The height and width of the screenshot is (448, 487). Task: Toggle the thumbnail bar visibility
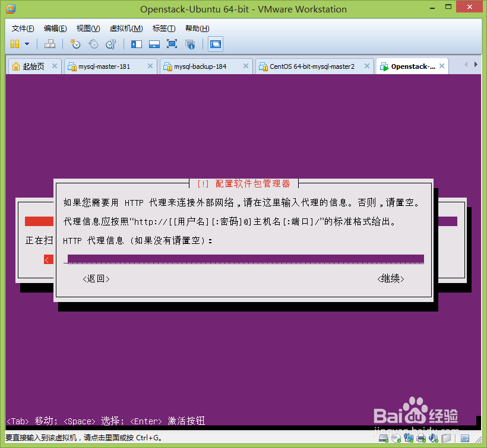pos(156,44)
